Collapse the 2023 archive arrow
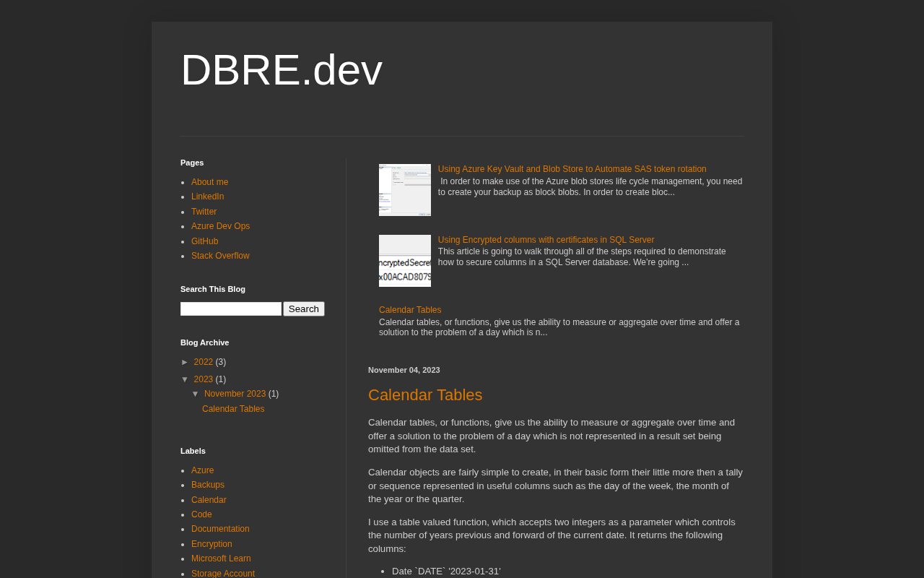Viewport: 924px width, 578px height. point(185,379)
